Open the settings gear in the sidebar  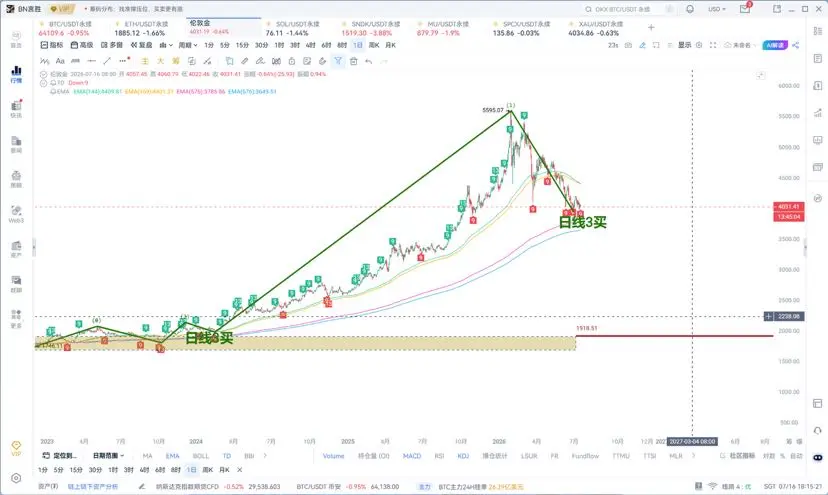pyautogui.click(x=16, y=478)
